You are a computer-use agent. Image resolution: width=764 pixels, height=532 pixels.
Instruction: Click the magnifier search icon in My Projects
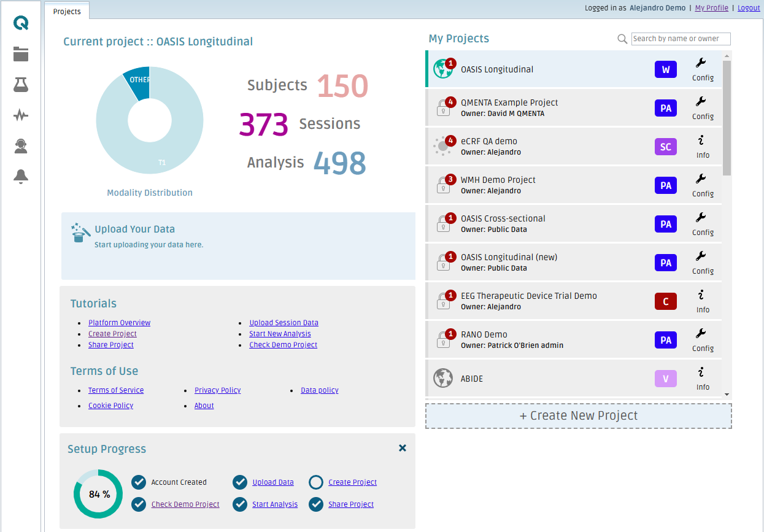coord(622,39)
